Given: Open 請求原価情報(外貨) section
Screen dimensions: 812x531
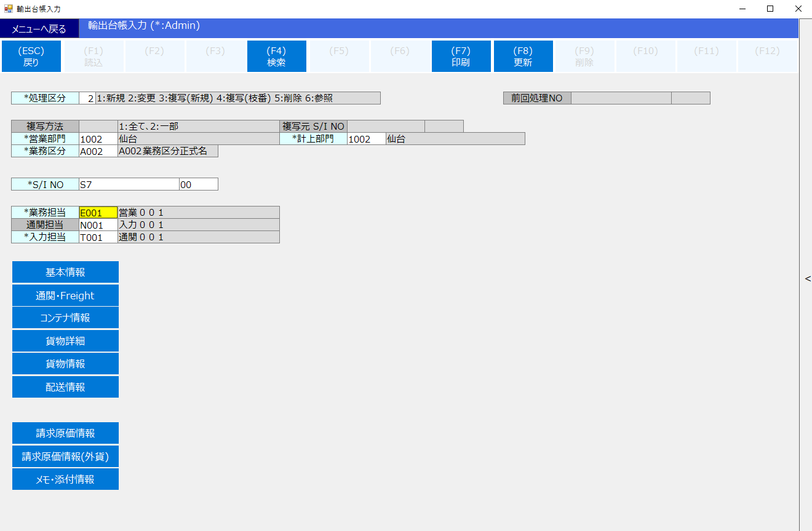Looking at the screenshot, I should click(65, 457).
